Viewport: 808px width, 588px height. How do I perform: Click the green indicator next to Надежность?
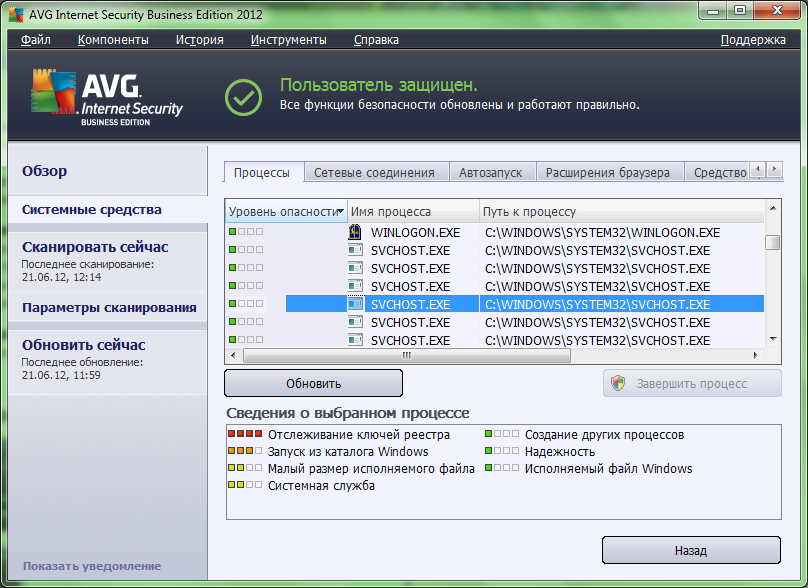pos(502,451)
